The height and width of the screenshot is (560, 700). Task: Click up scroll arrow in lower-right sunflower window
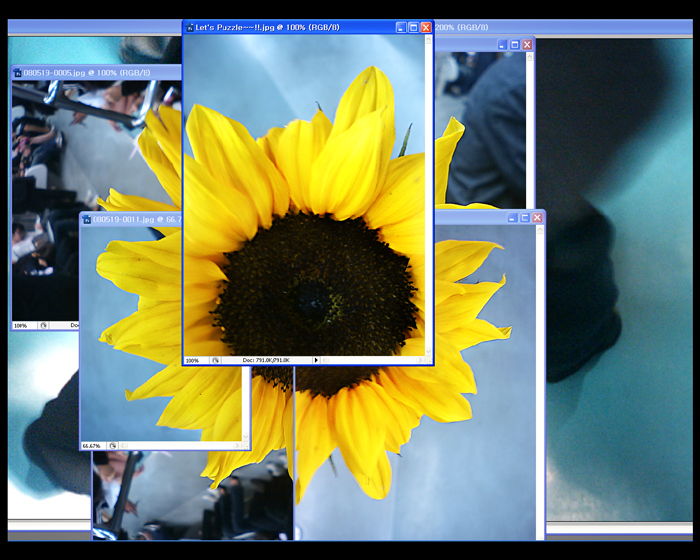click(540, 230)
